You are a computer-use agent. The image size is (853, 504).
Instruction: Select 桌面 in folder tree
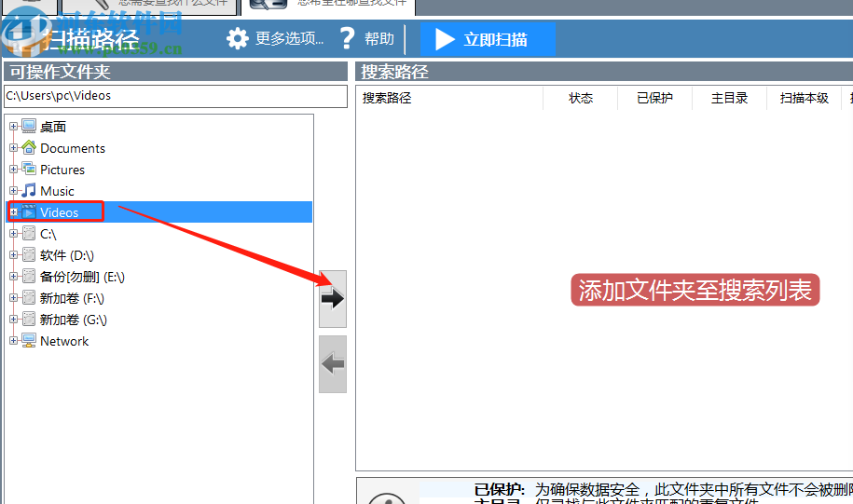[x=53, y=127]
